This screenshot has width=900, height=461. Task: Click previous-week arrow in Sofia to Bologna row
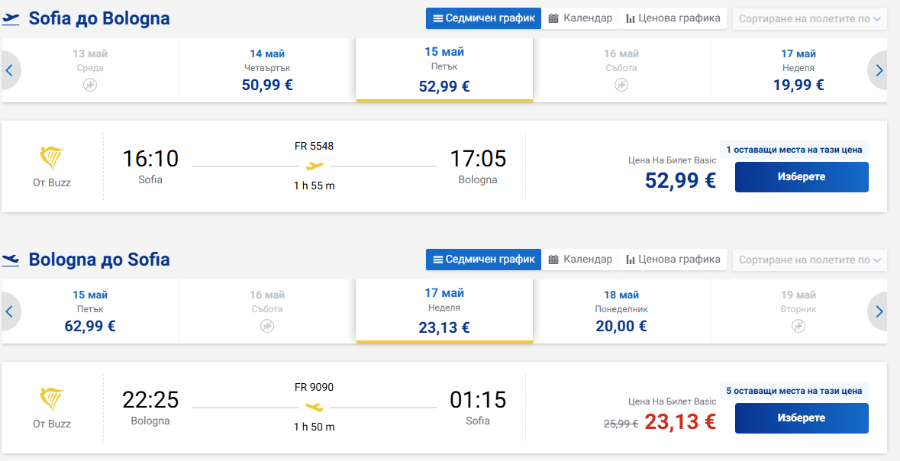(10, 71)
